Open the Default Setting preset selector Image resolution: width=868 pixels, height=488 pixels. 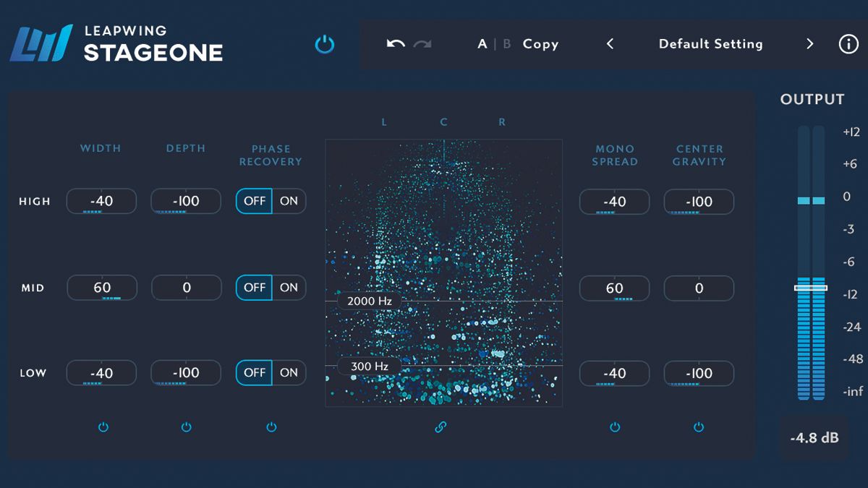tap(710, 44)
